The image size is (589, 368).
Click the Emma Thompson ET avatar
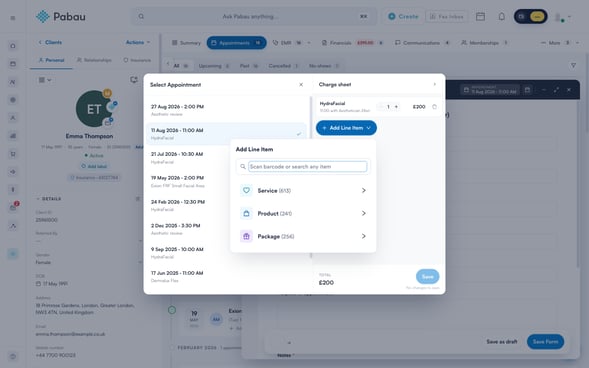tap(94, 109)
